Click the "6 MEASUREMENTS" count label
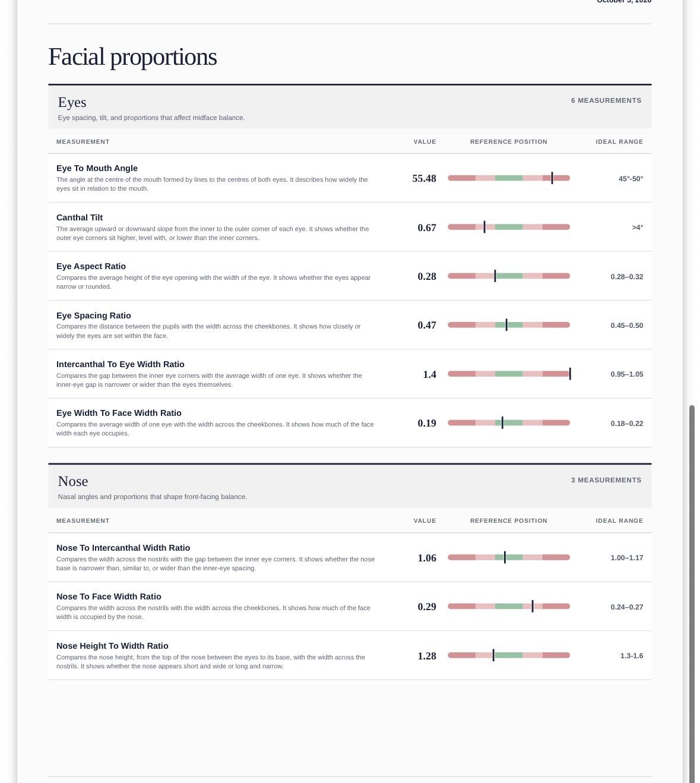This screenshot has height=783, width=700. click(x=606, y=100)
